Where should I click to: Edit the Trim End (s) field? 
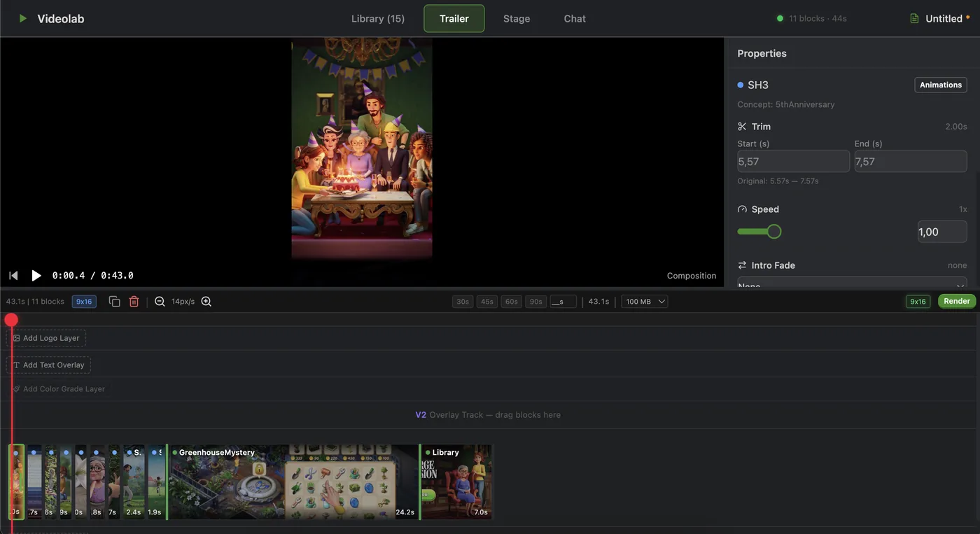point(911,161)
